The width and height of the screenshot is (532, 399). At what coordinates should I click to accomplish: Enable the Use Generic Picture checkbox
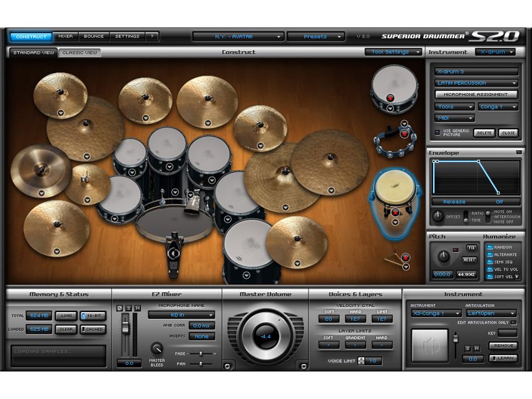click(x=437, y=132)
